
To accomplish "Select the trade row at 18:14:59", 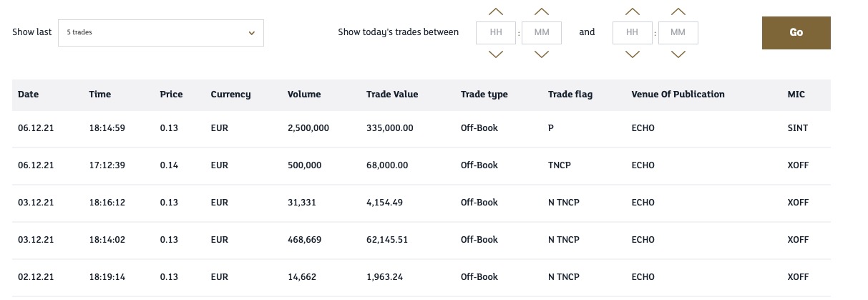I will 421,128.
